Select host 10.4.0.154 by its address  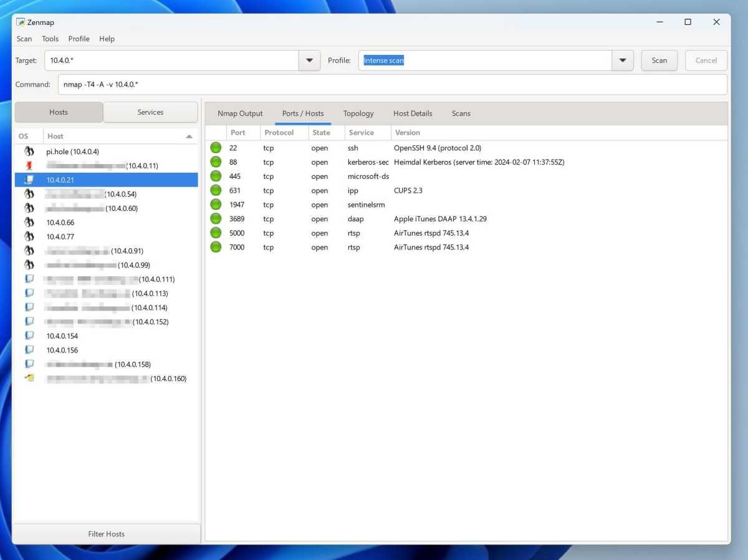click(x=62, y=336)
